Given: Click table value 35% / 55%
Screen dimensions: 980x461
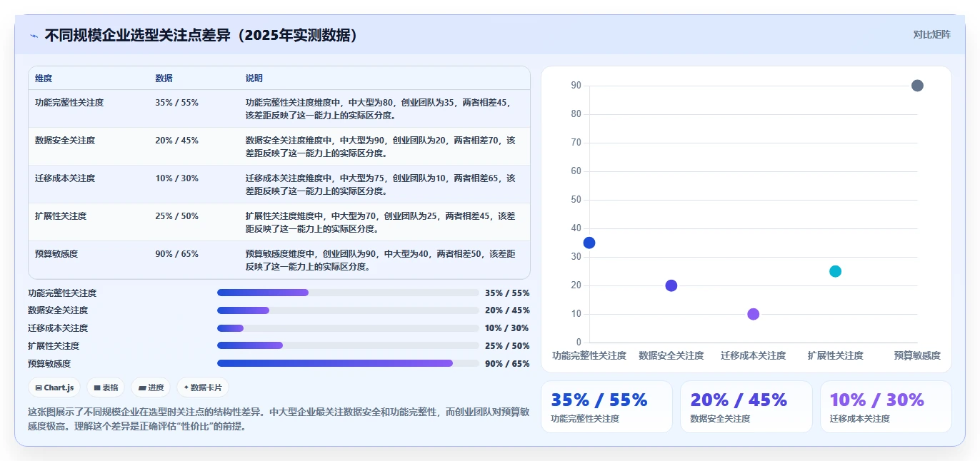Looking at the screenshot, I should (x=176, y=103).
